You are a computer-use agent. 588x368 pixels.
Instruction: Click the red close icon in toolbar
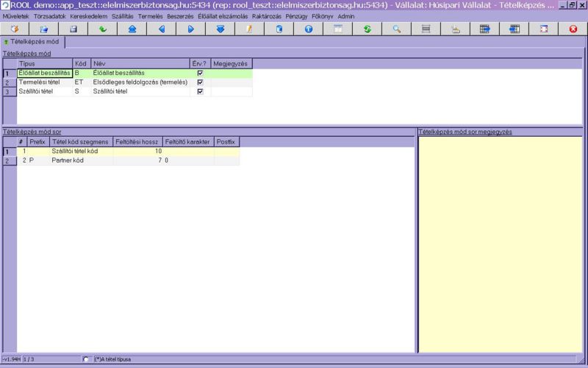click(573, 29)
